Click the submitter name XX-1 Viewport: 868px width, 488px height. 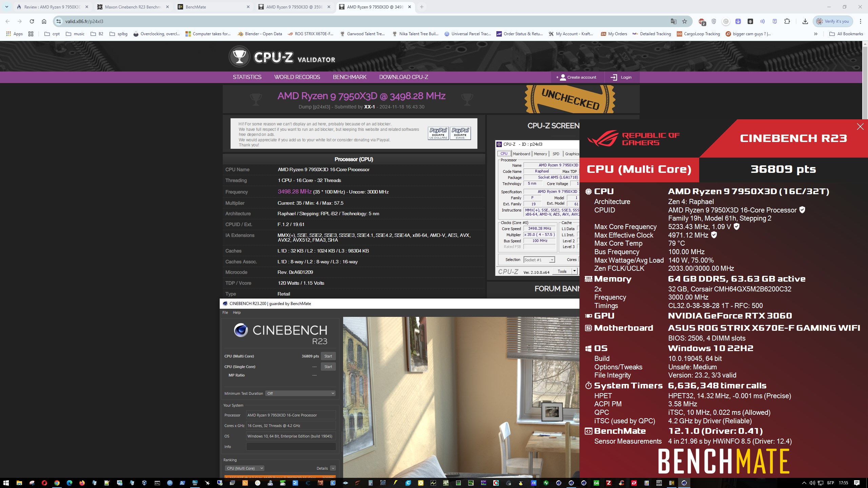tap(369, 107)
